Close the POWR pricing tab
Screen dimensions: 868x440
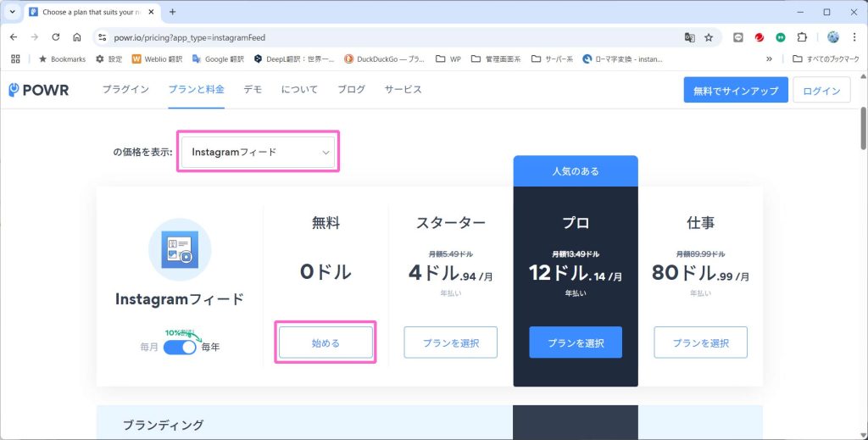click(x=151, y=12)
